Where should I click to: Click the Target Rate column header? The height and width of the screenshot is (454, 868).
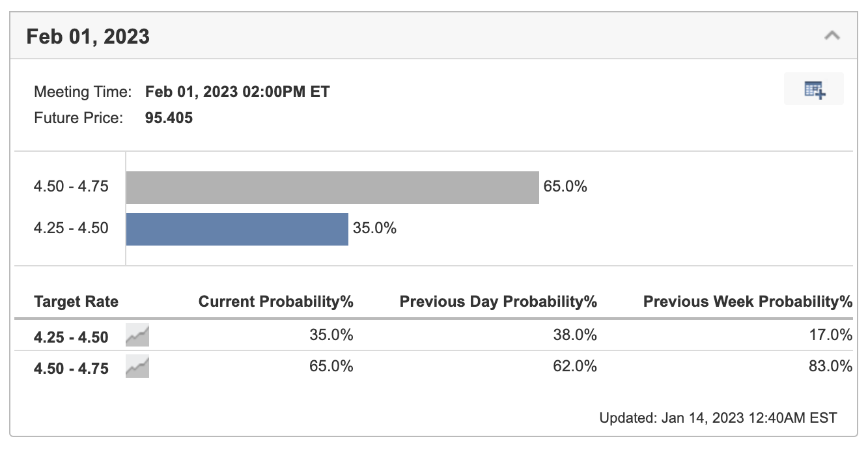pyautogui.click(x=76, y=302)
